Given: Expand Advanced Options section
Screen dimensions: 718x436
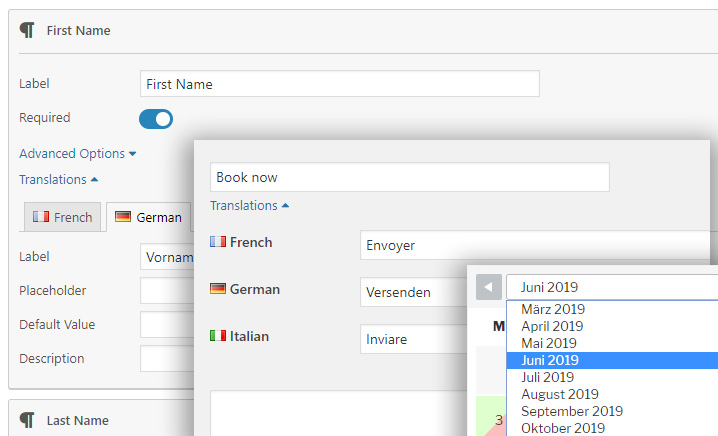Looking at the screenshot, I should tap(77, 154).
